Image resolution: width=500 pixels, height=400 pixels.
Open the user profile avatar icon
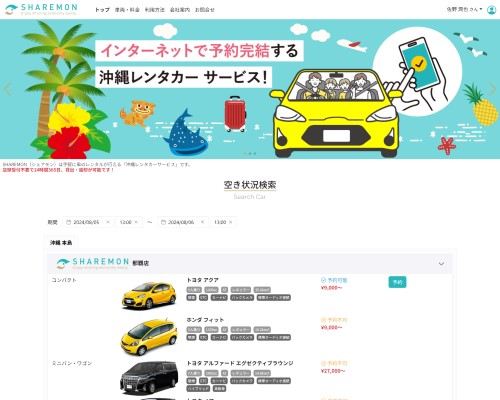pos(492,10)
